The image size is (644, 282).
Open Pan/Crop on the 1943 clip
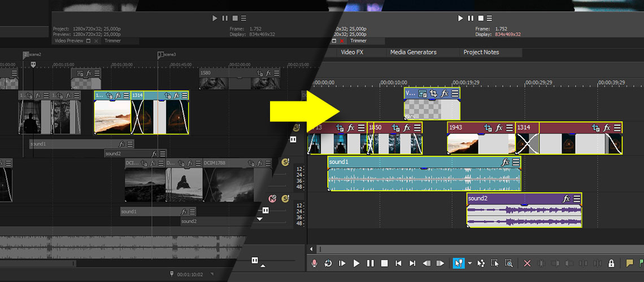(488, 128)
